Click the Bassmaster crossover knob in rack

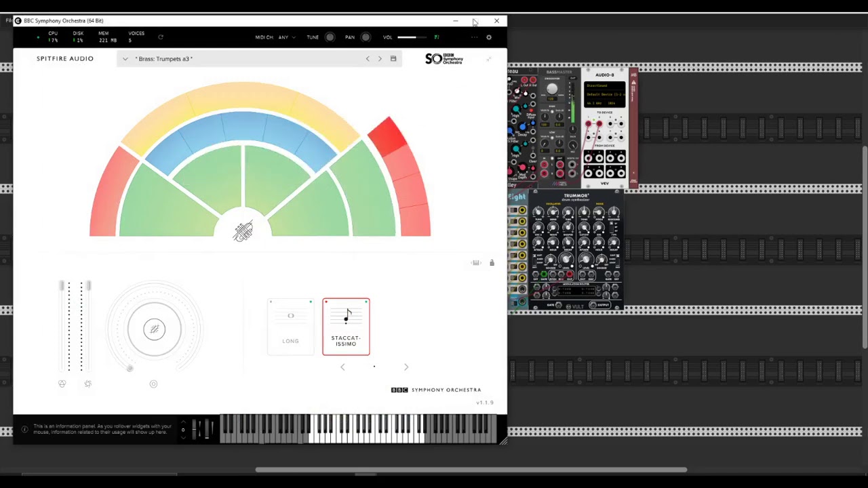click(551, 90)
